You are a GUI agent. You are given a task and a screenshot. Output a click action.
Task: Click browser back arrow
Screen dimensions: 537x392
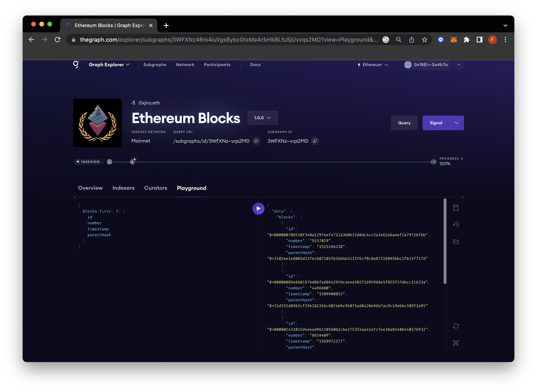click(32, 40)
